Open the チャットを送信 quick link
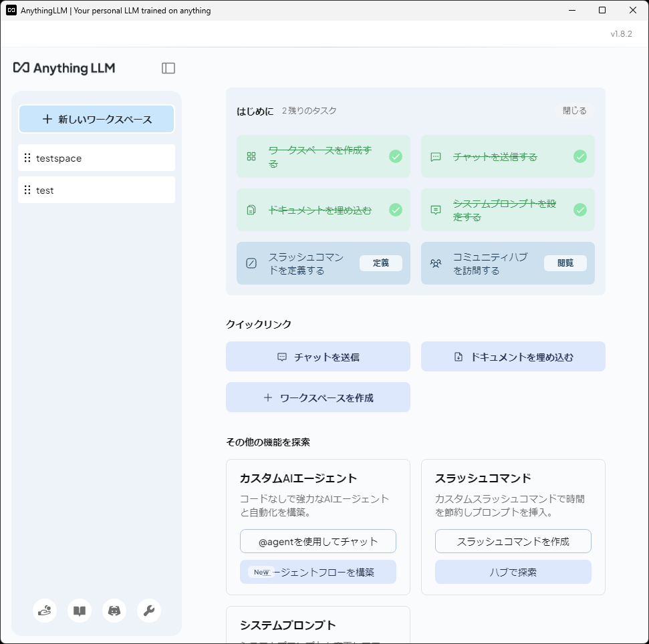This screenshot has width=649, height=644. [x=317, y=356]
